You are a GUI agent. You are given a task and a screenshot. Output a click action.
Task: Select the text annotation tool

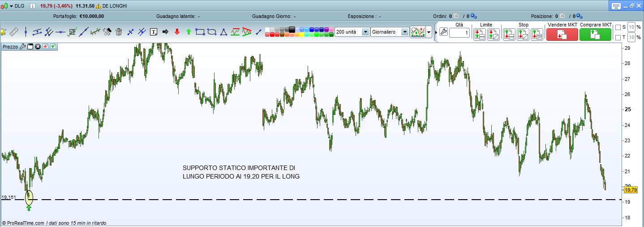click(154, 32)
